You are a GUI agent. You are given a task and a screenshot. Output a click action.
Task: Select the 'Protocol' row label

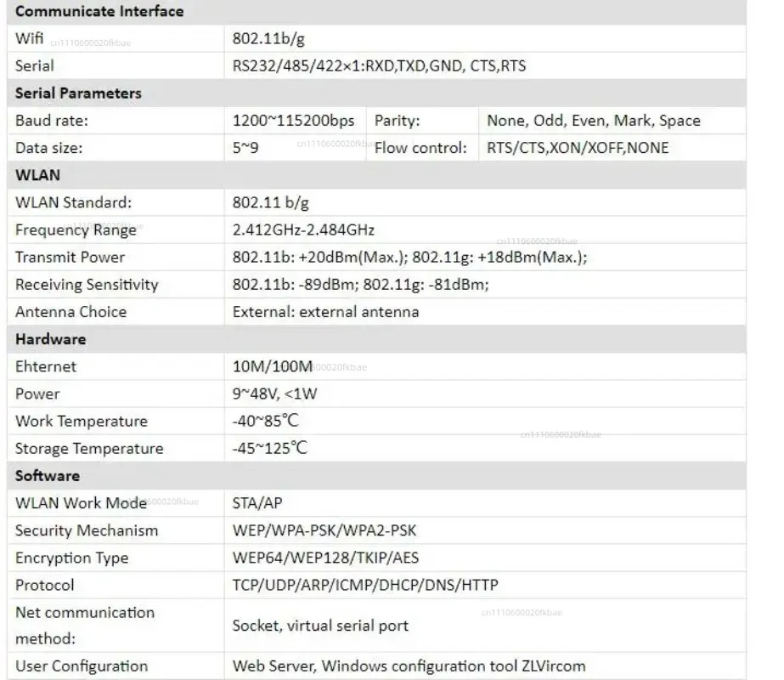point(44,585)
